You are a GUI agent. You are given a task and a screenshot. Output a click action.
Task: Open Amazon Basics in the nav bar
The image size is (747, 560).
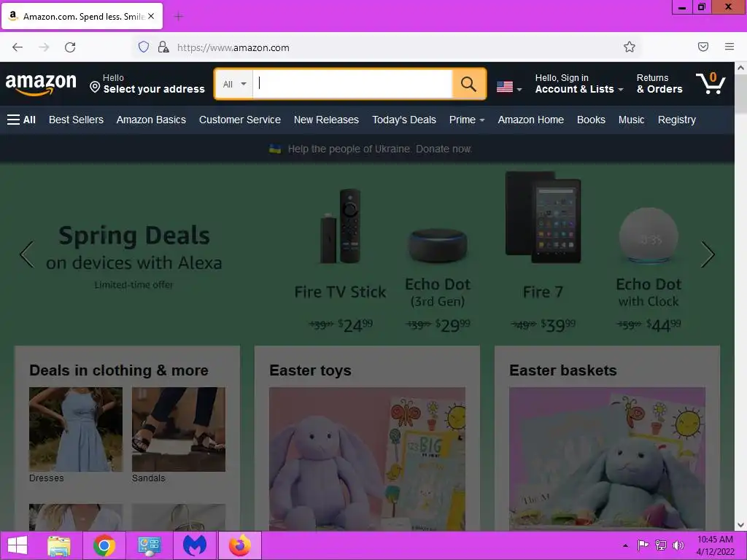tap(151, 120)
